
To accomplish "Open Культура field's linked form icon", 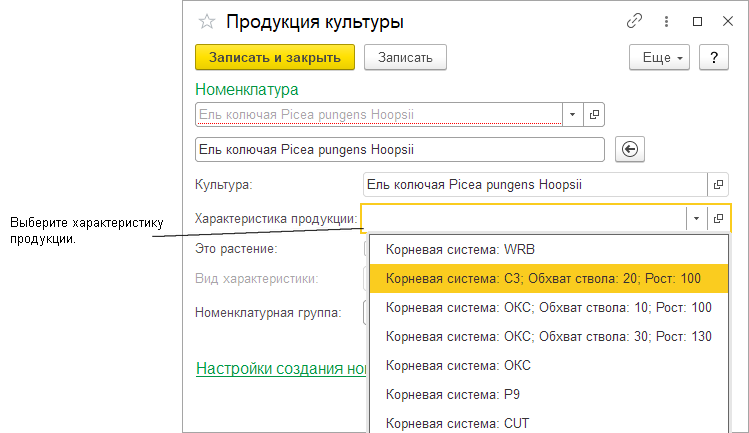I will [719, 185].
